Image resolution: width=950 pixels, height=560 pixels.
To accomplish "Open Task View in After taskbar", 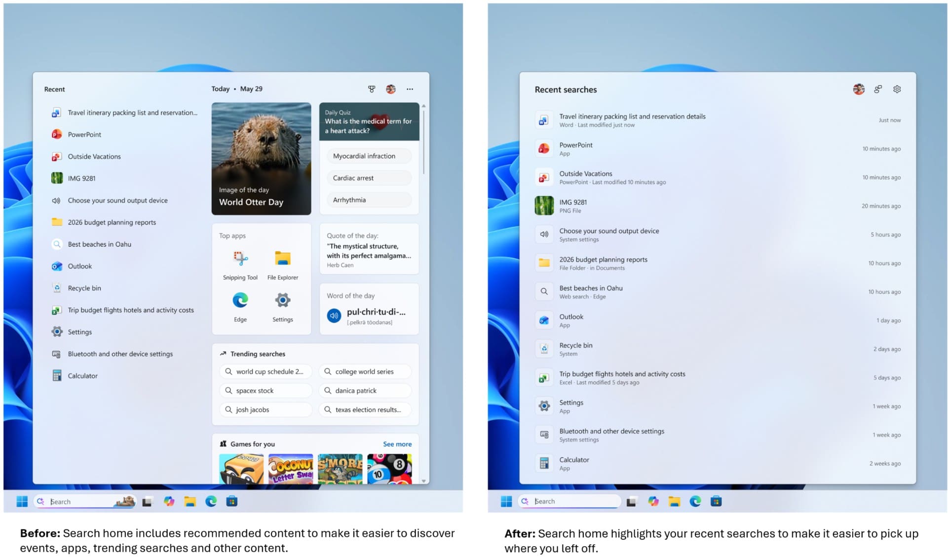I will [x=632, y=502].
